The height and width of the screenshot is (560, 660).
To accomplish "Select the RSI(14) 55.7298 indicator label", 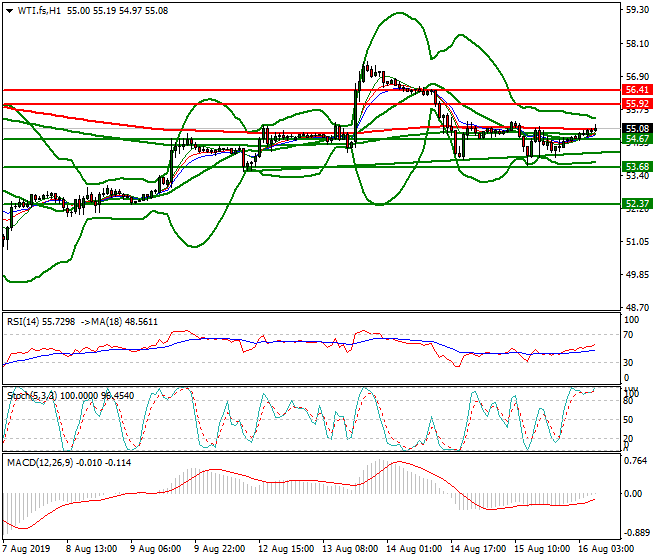I will pos(41,322).
